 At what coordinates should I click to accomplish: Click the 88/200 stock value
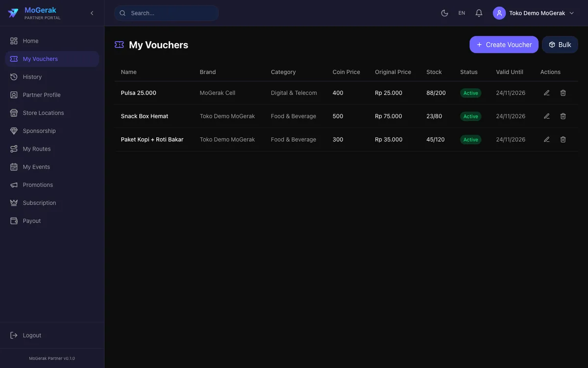(436, 93)
